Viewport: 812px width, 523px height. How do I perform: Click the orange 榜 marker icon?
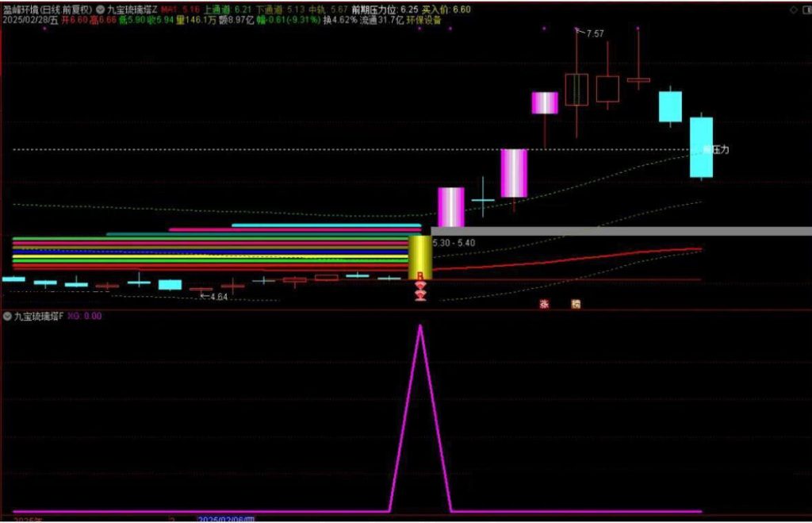tap(576, 303)
